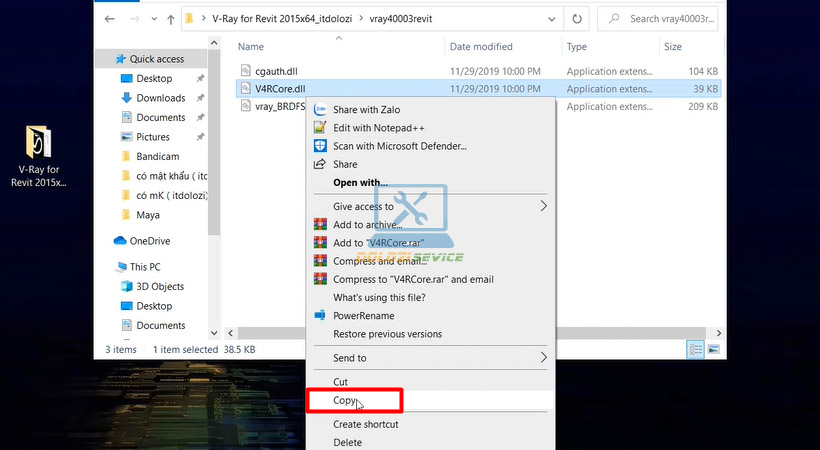Click navigation pane scroll down arrow
Screen dimensions: 820x450
pos(214,333)
